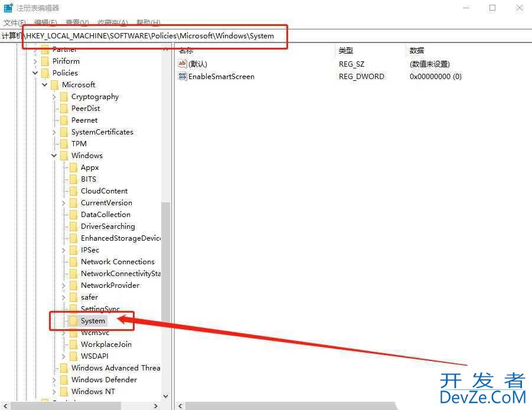Expand the safer key

click(x=64, y=297)
